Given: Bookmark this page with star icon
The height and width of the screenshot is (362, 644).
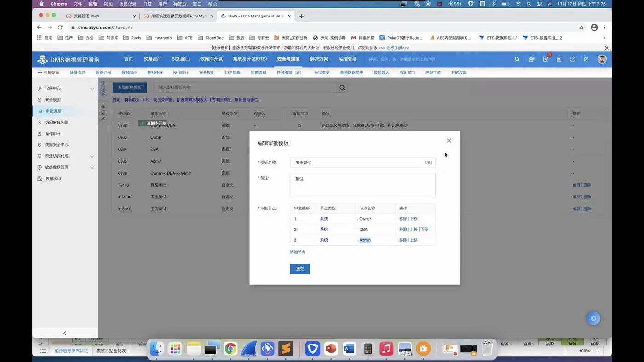Looking at the screenshot, I should coord(581,28).
